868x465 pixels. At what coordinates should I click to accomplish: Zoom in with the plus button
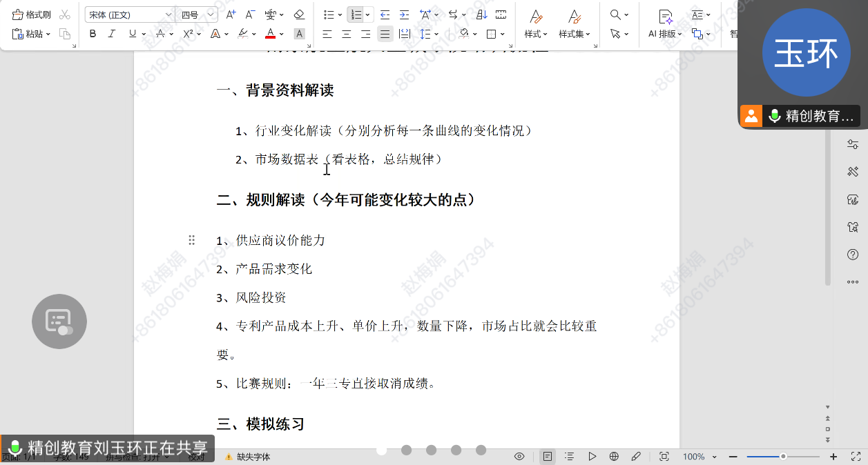[x=833, y=457]
